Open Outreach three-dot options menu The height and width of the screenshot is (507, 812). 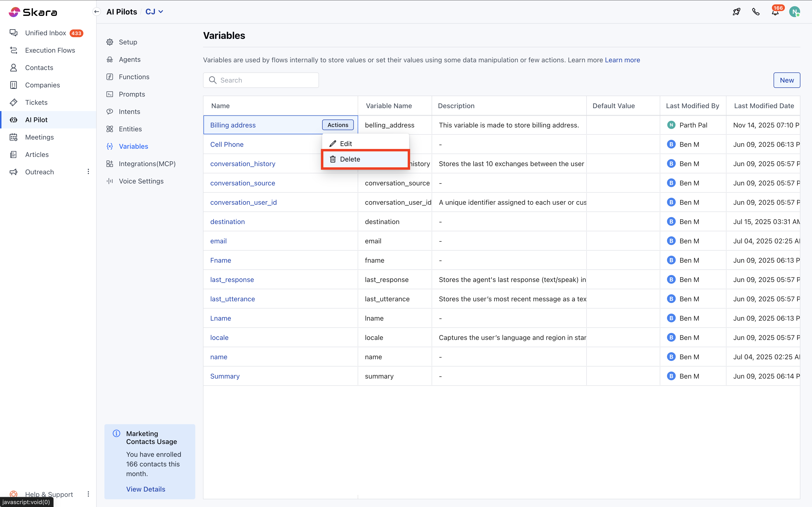point(88,172)
